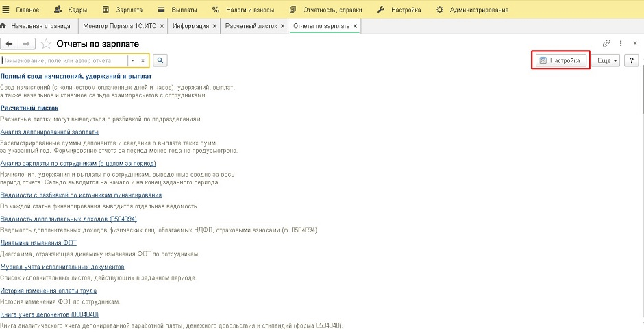Viewport: 644px width, 333px height.
Task: Click the Настройка button
Action: point(562,60)
